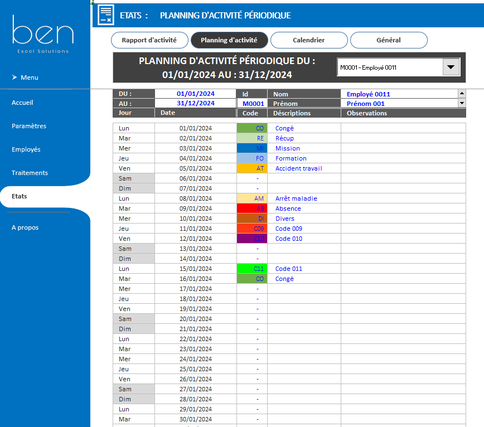
Task: Open the Calendrier tab
Action: pyautogui.click(x=309, y=40)
